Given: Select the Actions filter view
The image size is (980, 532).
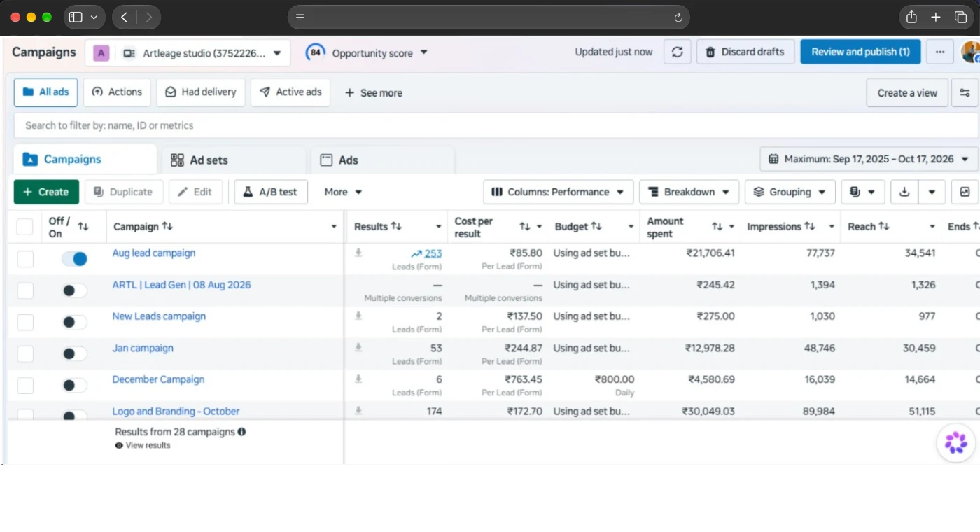Looking at the screenshot, I should pos(117,92).
